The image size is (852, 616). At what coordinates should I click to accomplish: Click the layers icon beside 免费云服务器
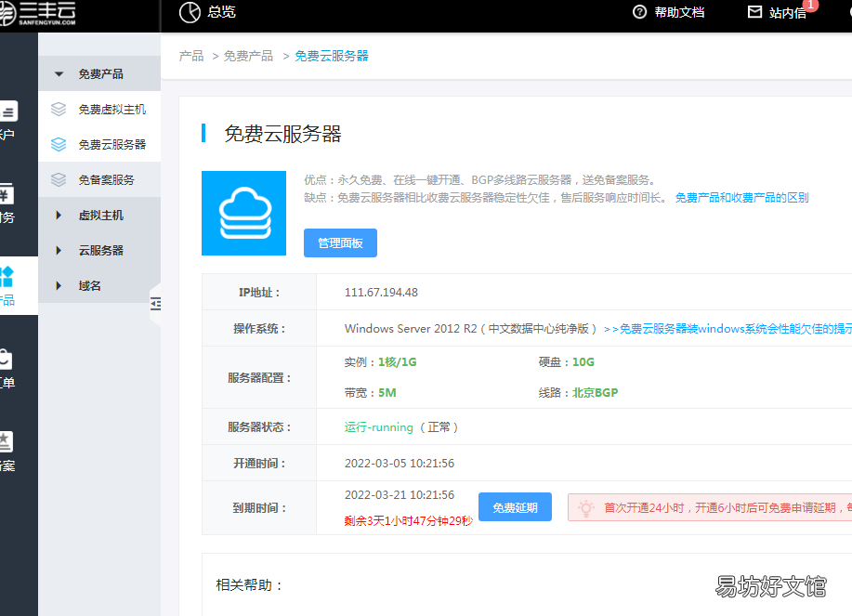[59, 145]
